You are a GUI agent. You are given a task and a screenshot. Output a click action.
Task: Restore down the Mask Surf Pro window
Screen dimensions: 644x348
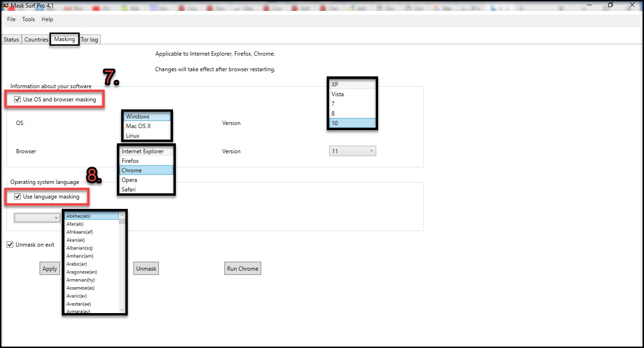(611, 5)
